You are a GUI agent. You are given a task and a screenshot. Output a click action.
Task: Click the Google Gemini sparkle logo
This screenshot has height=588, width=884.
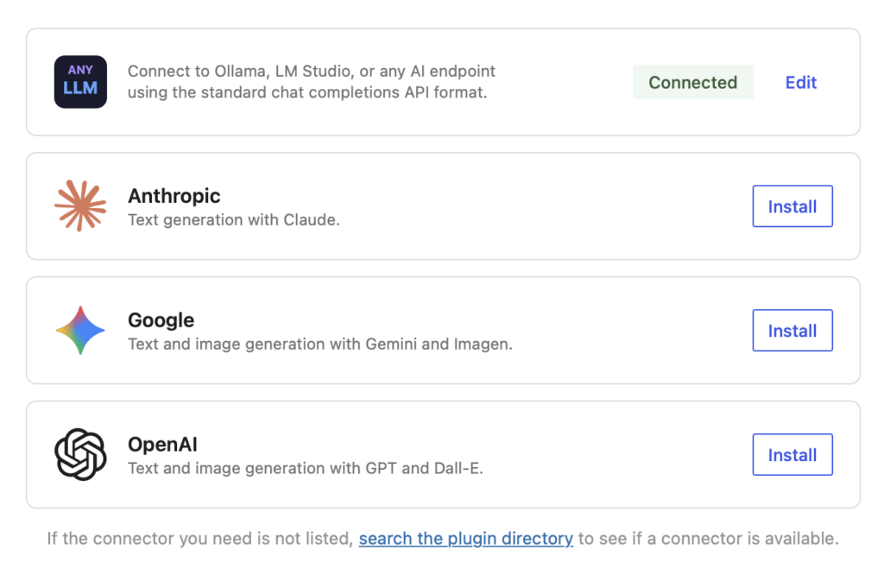(80, 331)
